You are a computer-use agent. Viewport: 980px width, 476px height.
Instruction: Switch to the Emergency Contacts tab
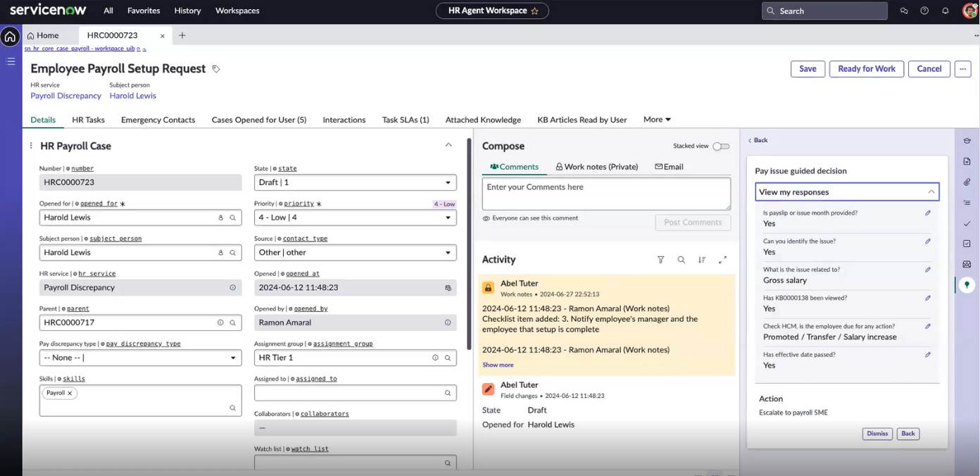tap(158, 120)
